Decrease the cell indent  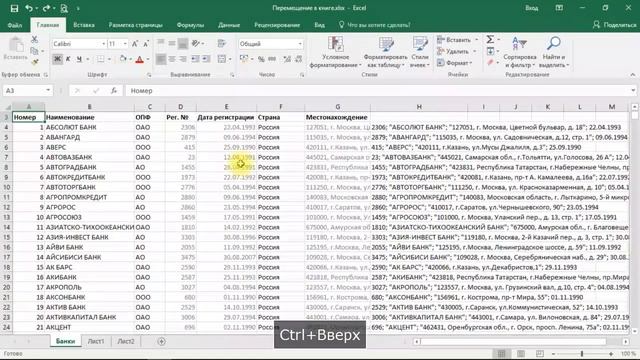point(196,60)
